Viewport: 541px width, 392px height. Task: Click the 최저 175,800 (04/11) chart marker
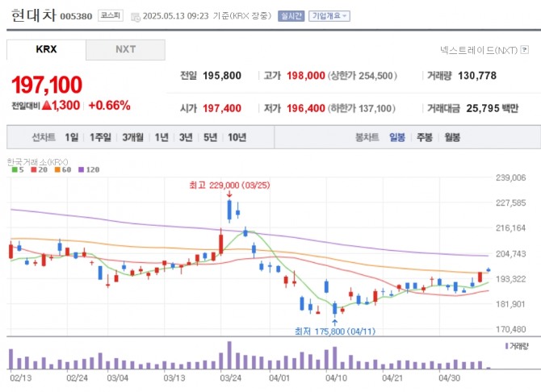pos(334,332)
